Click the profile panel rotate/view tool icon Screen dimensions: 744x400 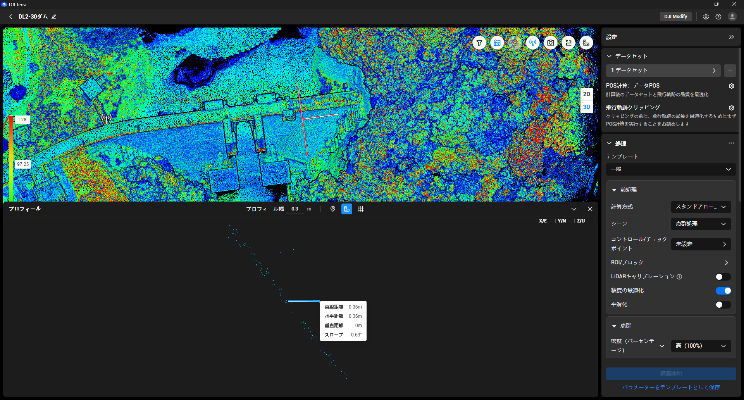[333, 209]
